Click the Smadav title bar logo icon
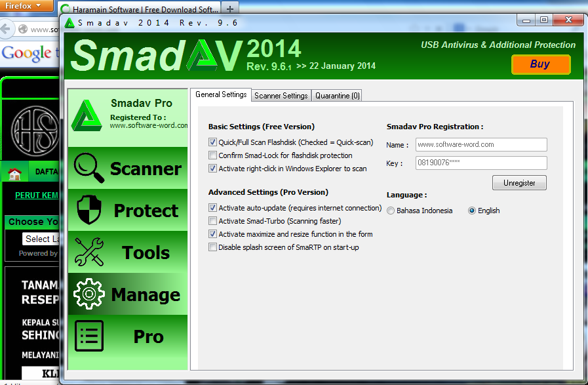Viewport: 588px width, 385px height. (x=69, y=23)
